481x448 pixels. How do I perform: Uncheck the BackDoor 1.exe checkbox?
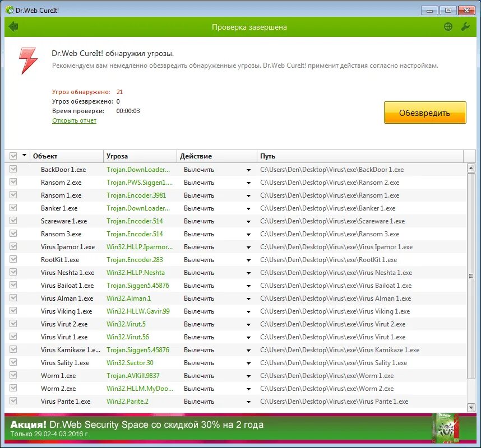(13, 169)
